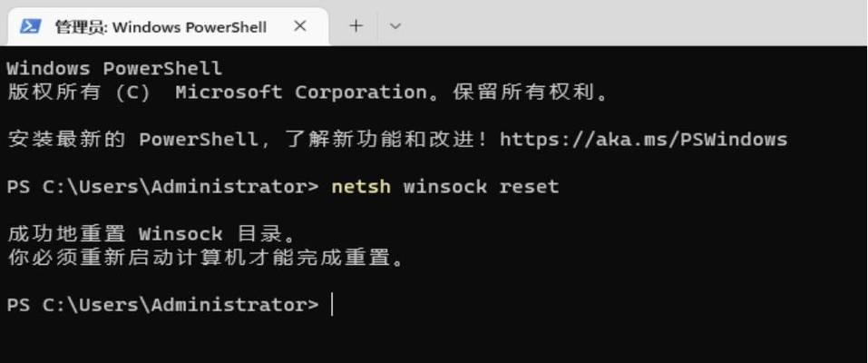868x363 pixels.
Task: Click the 你必须重新启动计算机 restart message line
Action: (207, 258)
